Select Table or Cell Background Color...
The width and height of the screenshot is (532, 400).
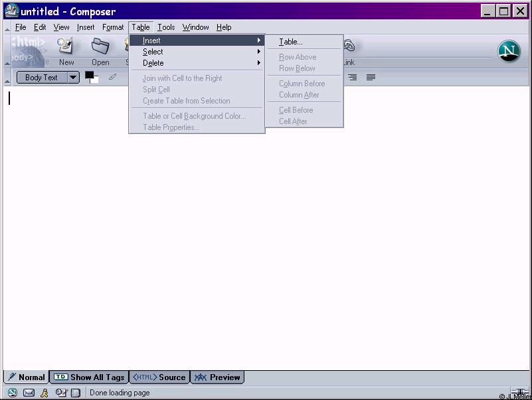197,116
